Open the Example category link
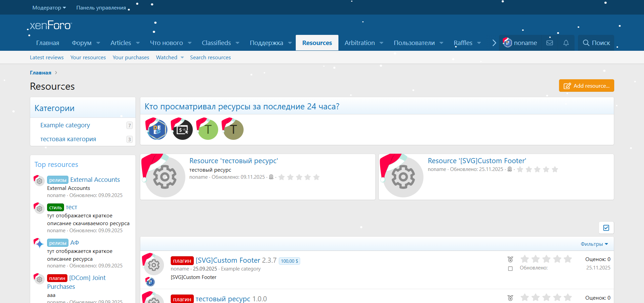The height and width of the screenshot is (303, 644). click(x=65, y=125)
